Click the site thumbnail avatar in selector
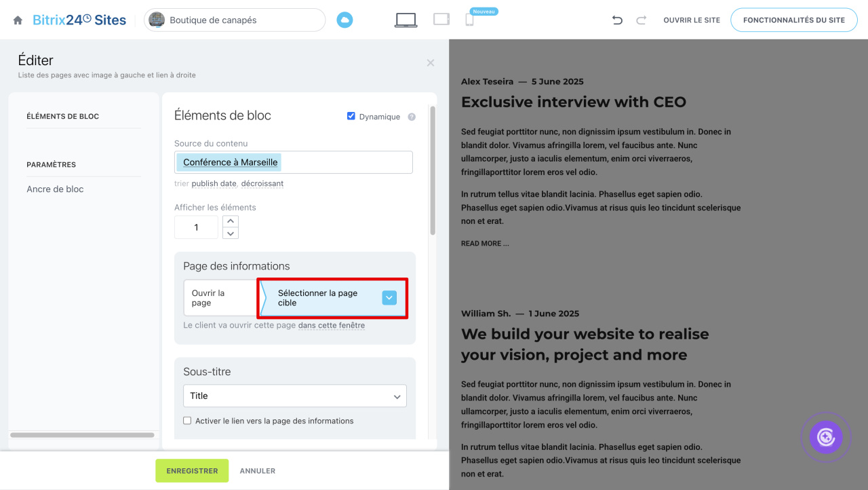The image size is (868, 490). coord(157,20)
